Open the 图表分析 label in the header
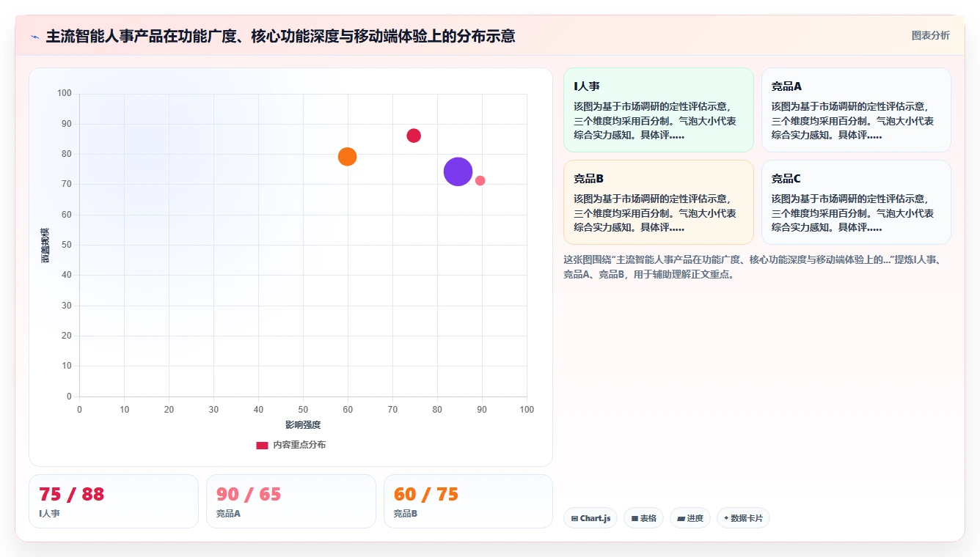The width and height of the screenshot is (980, 557). [930, 35]
